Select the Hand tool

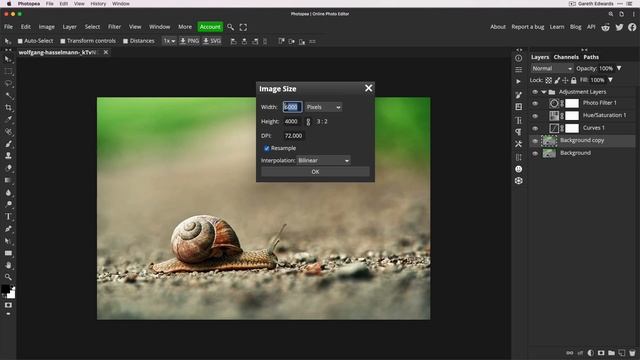[x=8, y=265]
